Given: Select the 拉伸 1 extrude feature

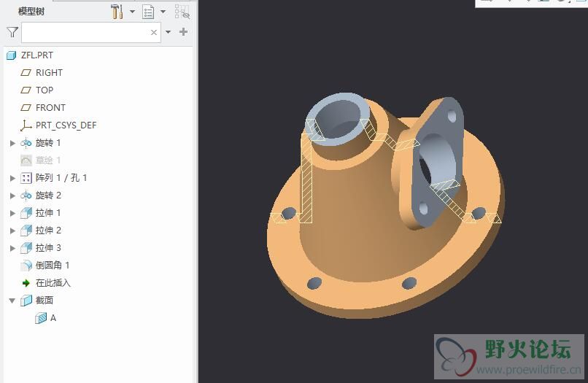Looking at the screenshot, I should (x=48, y=213).
